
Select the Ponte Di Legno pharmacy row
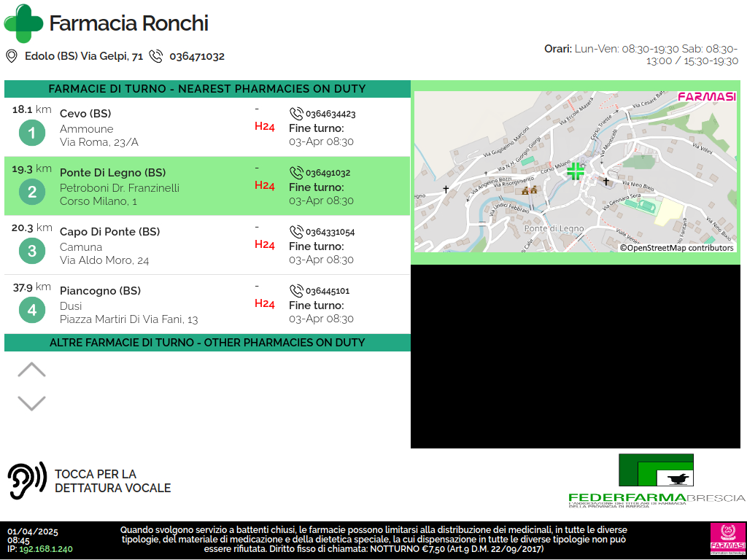(207, 187)
